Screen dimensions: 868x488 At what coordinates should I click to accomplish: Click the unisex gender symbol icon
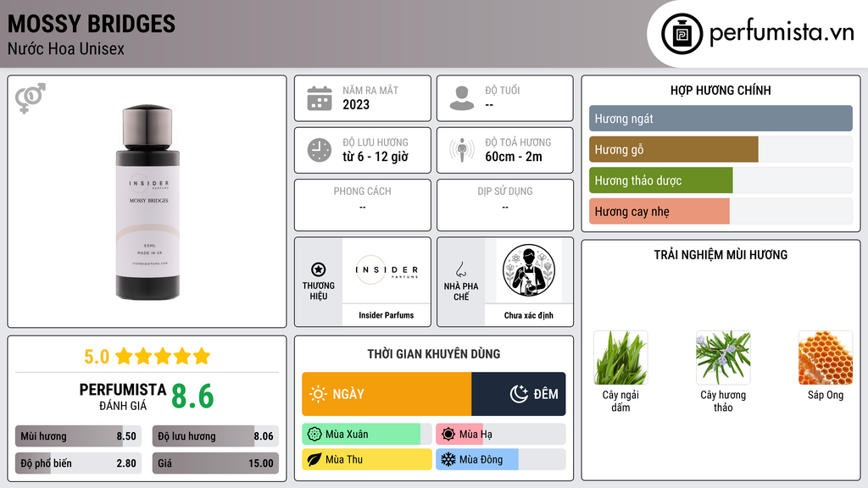tap(31, 98)
